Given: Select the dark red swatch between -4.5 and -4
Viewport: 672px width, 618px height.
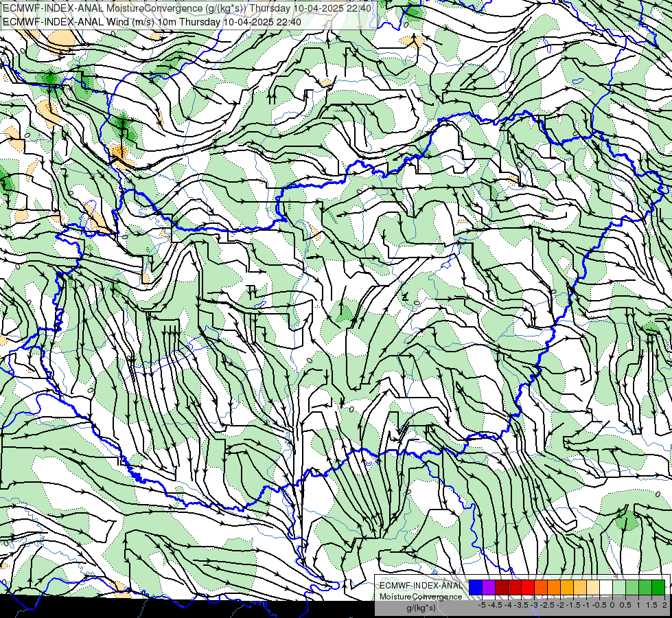Looking at the screenshot, I should tap(502, 587).
